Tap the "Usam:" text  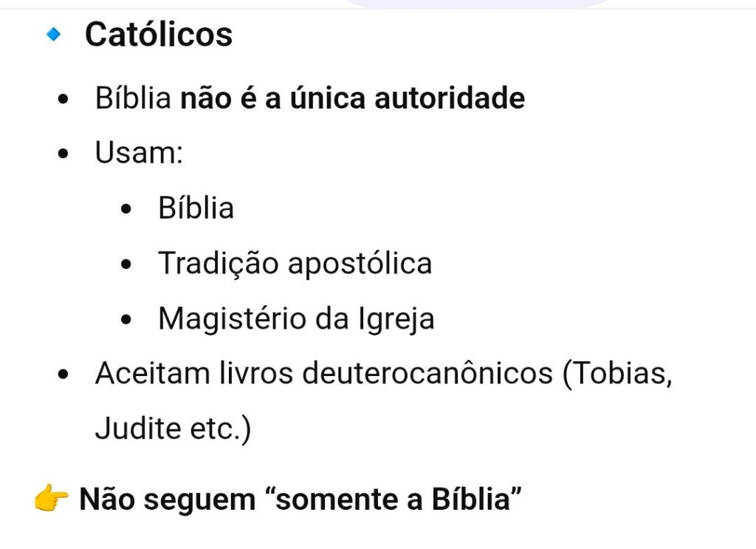tap(139, 153)
